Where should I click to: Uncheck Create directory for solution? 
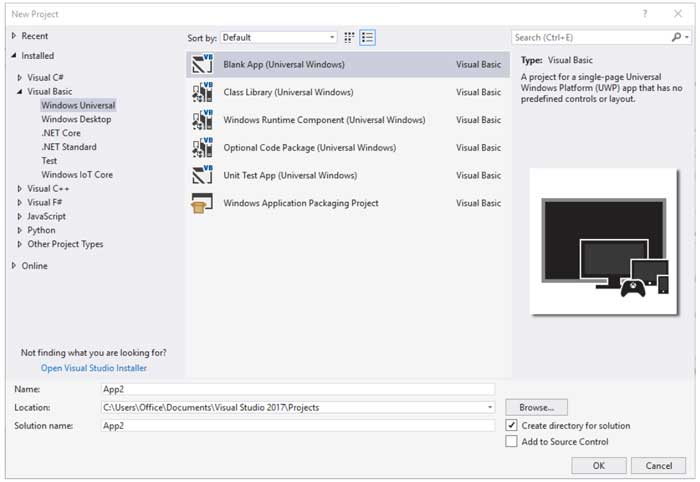click(x=512, y=425)
